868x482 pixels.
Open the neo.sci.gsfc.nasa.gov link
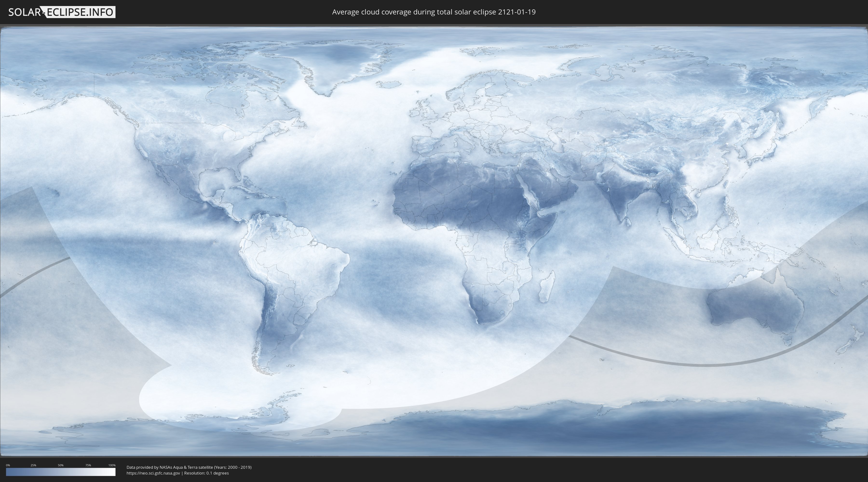[x=153, y=473]
